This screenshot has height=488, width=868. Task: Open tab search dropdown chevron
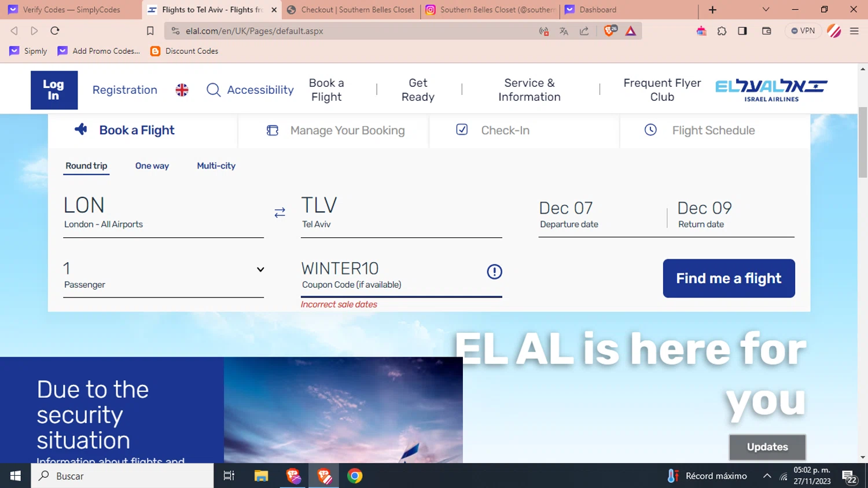[x=766, y=9]
